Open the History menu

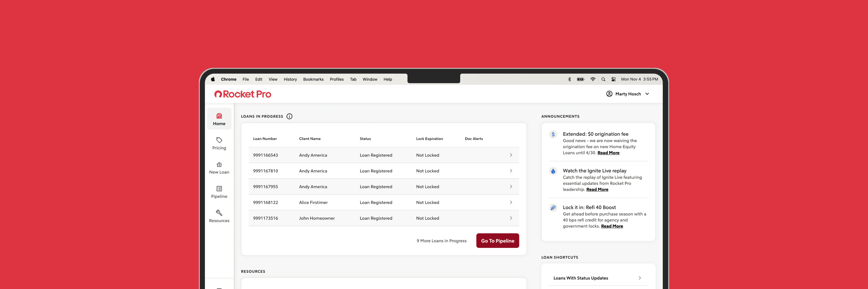pos(290,80)
